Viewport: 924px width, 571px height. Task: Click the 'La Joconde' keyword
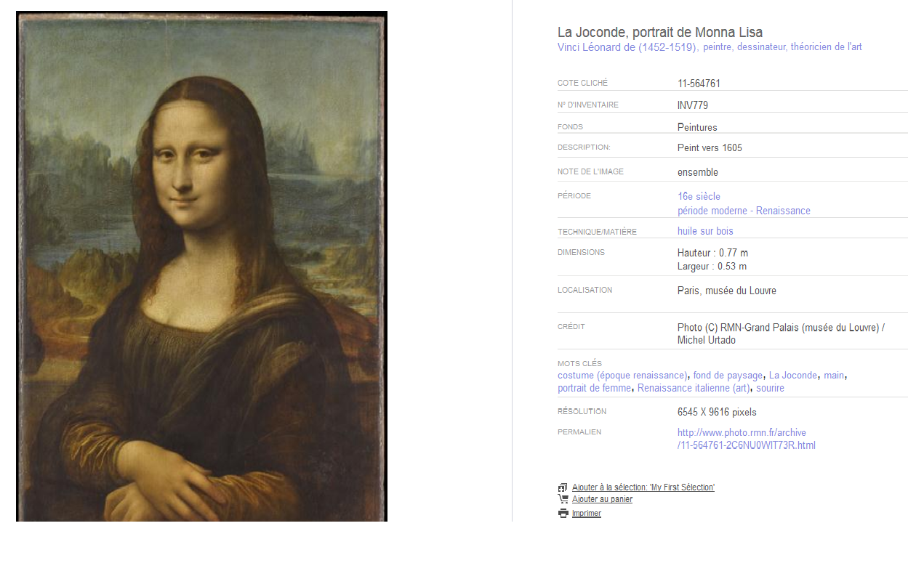click(793, 376)
